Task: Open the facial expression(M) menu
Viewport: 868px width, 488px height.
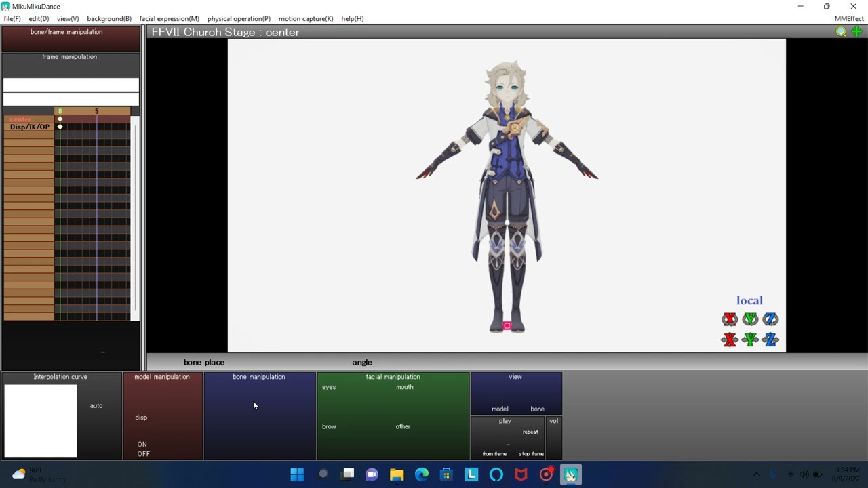Action: pyautogui.click(x=169, y=18)
